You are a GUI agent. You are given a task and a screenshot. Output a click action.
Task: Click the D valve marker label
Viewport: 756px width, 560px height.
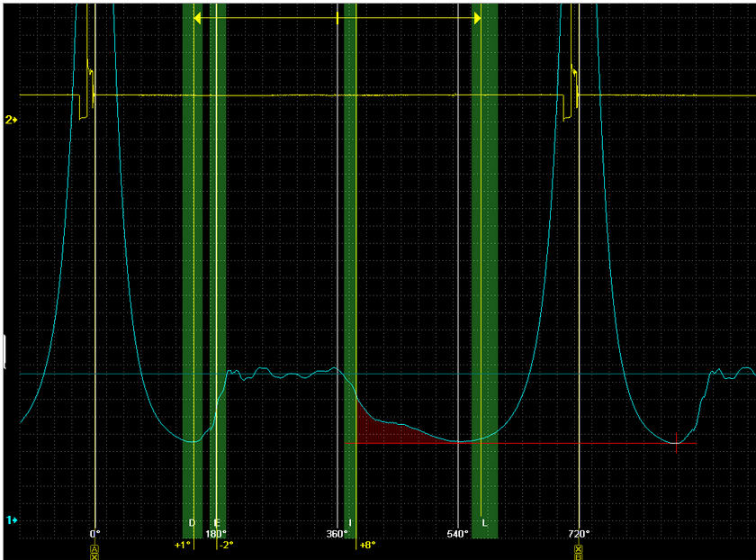(x=192, y=523)
